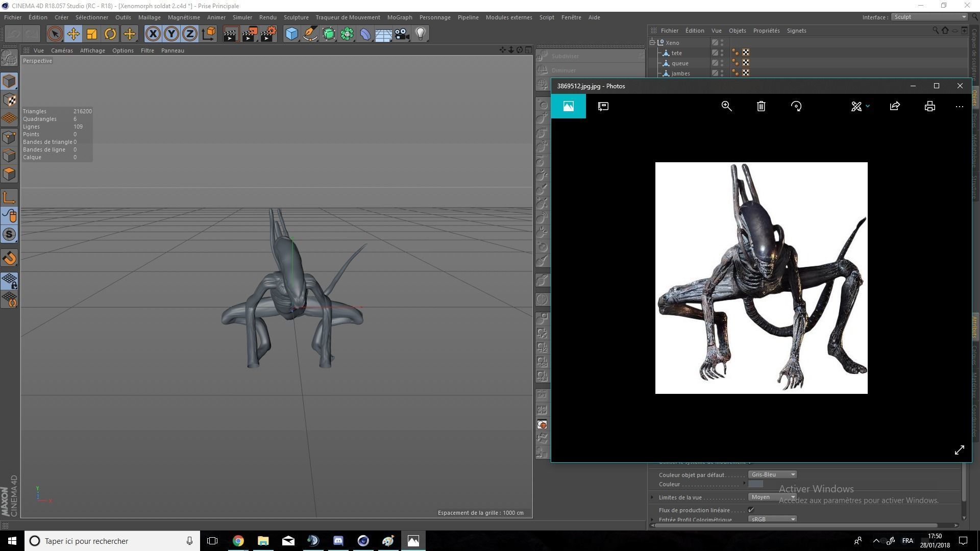980x551 pixels.
Task: Activate the Rotate tool in the toolbar
Action: [x=110, y=34]
